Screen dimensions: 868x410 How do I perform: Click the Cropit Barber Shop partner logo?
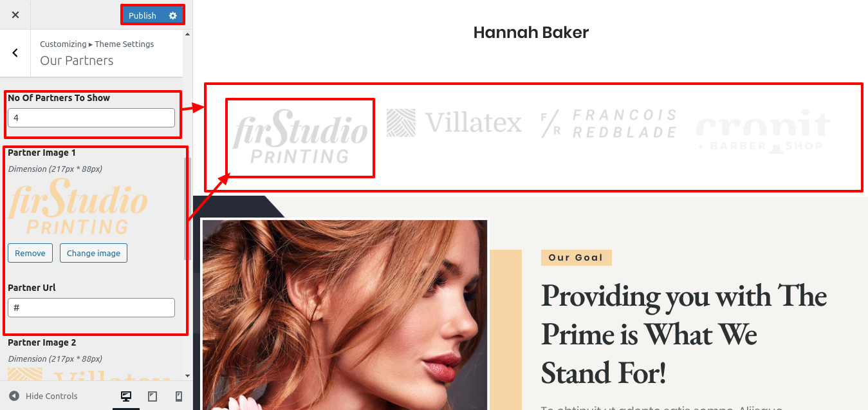pos(763,131)
